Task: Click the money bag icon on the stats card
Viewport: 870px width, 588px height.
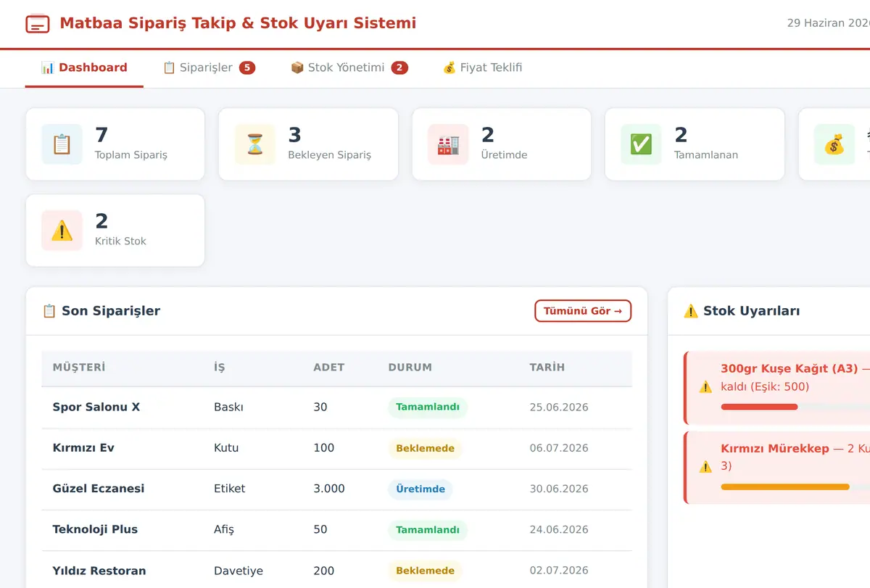Action: tap(834, 144)
